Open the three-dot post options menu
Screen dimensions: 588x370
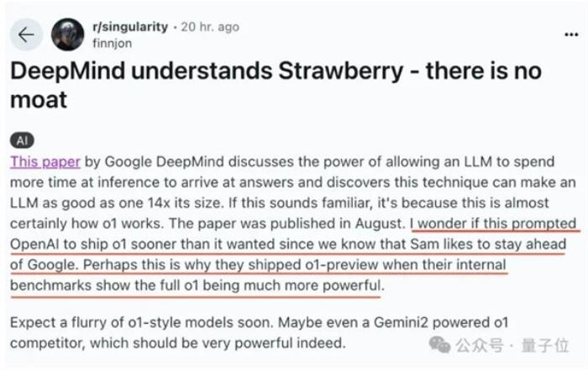point(571,34)
